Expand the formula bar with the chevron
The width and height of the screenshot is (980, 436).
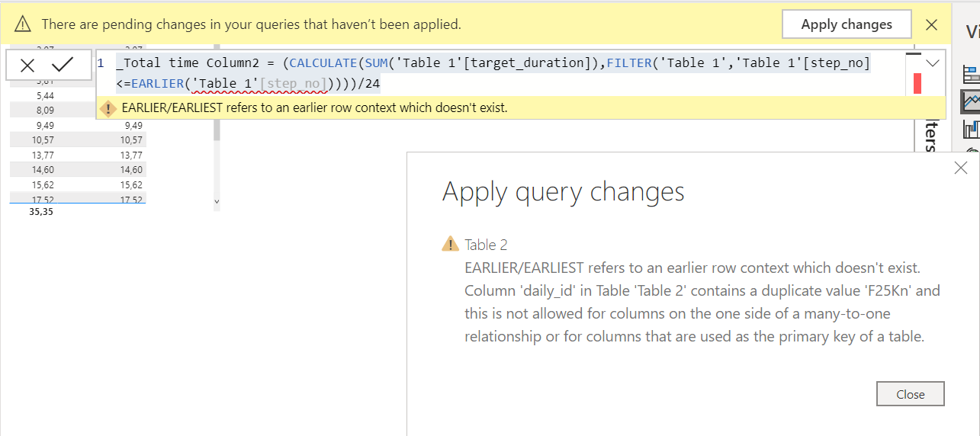932,63
